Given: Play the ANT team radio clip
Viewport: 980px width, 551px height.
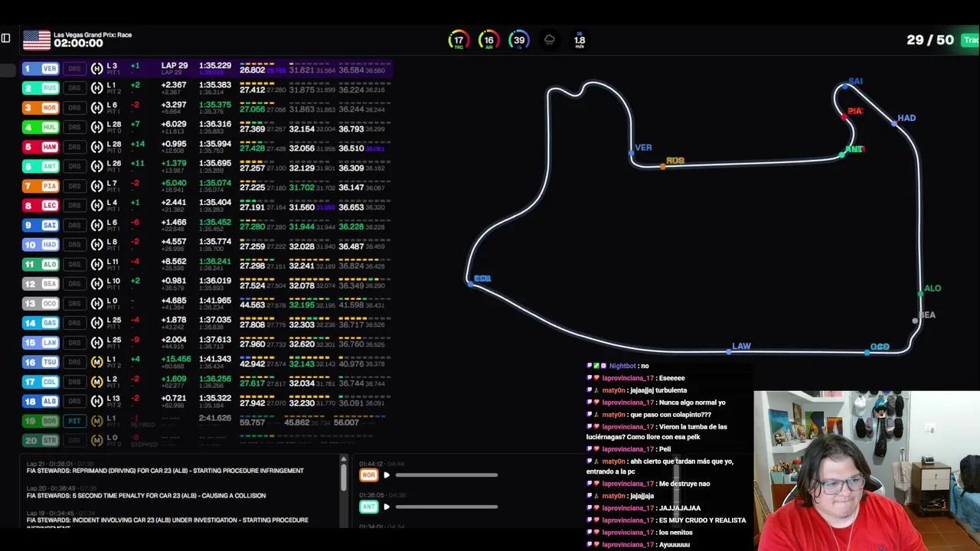Looking at the screenshot, I should pyautogui.click(x=387, y=507).
